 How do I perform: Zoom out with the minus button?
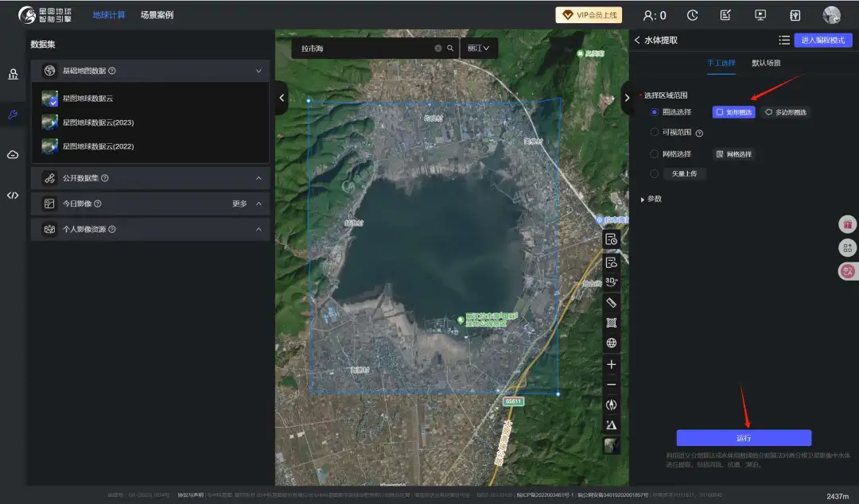612,385
